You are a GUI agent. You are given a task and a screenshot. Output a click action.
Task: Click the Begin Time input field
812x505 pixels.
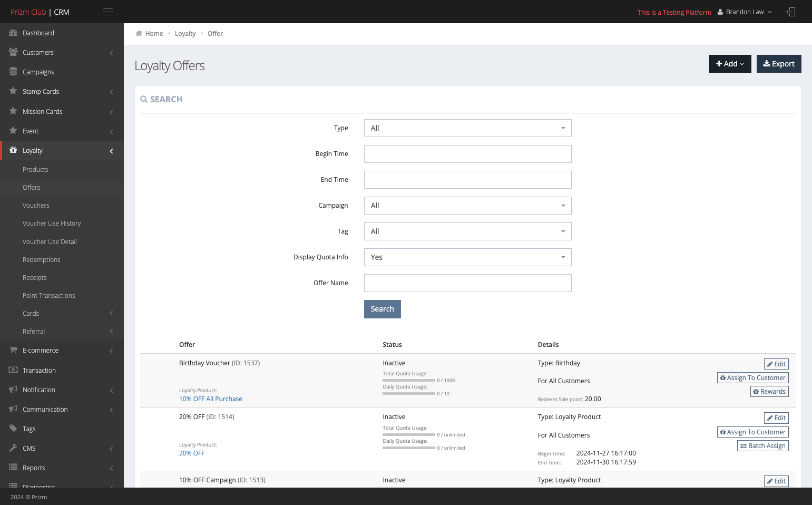tap(468, 154)
